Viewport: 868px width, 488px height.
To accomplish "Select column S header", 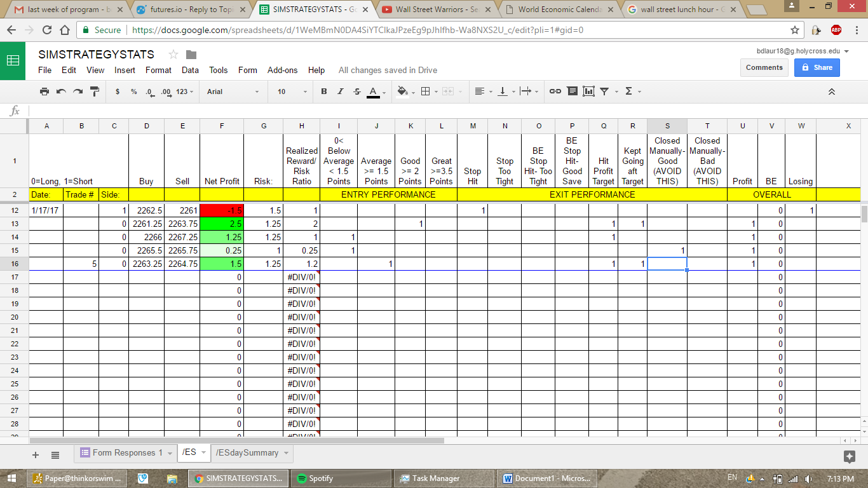I will 667,126.
